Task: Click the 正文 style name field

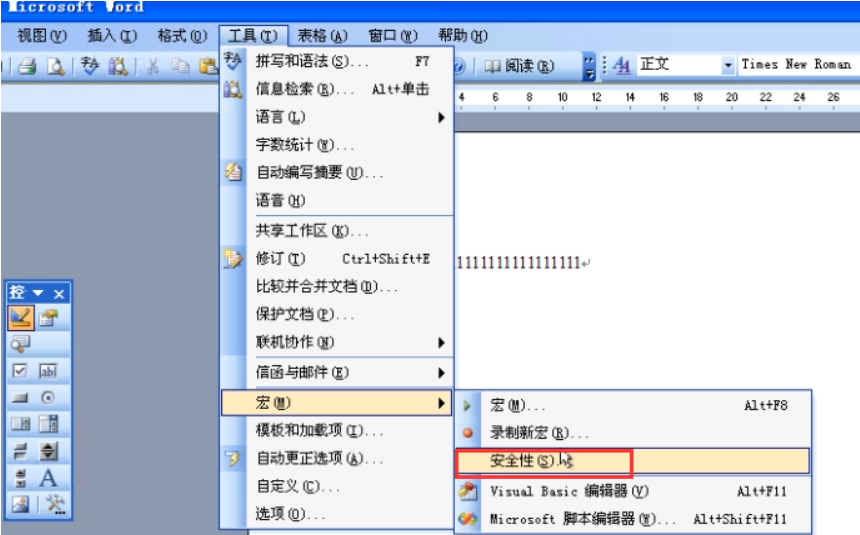Action: 679,65
